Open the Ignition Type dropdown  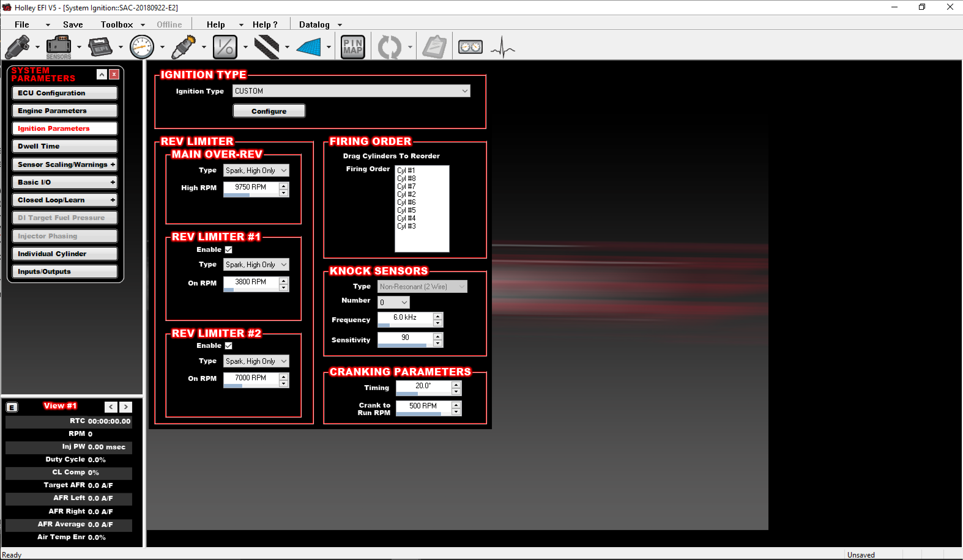point(351,91)
